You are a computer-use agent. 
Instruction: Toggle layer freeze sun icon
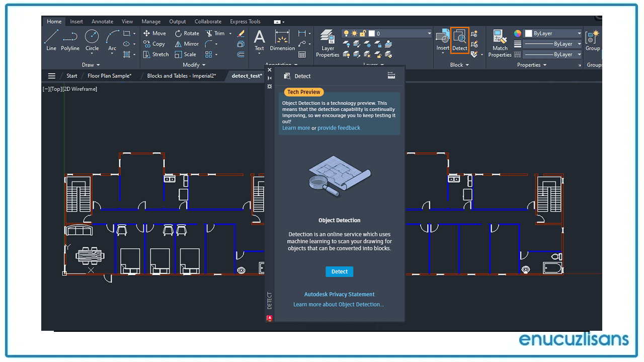pos(354,34)
